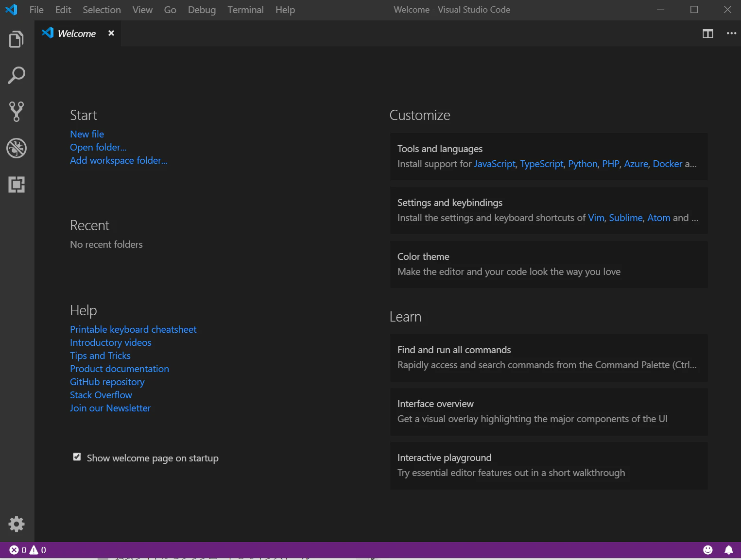Install Docker support link
This screenshot has width=741, height=560.
pyautogui.click(x=668, y=164)
